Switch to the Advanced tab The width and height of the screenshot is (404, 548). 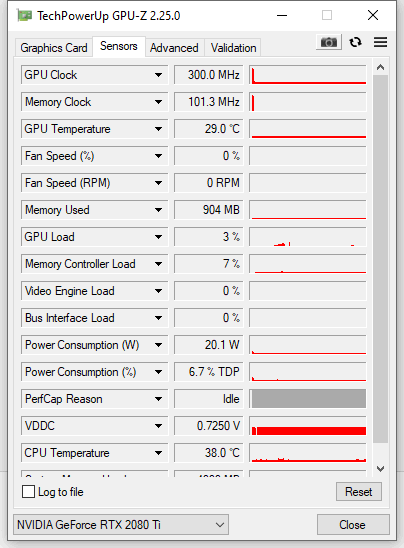tap(174, 48)
